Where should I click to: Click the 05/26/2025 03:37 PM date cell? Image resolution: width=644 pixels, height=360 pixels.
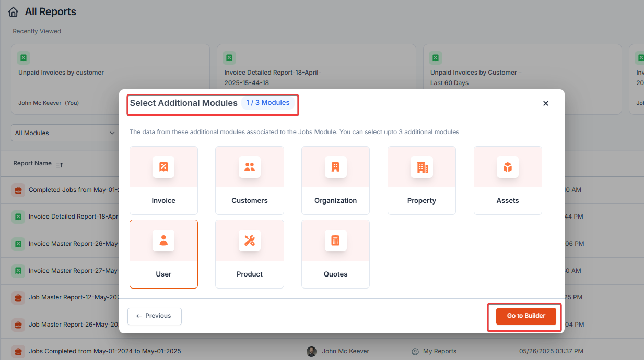click(x=551, y=351)
